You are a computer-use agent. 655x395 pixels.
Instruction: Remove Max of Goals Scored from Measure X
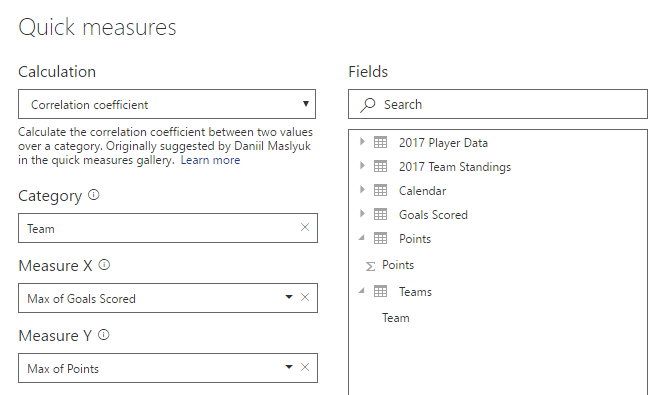pyautogui.click(x=305, y=297)
